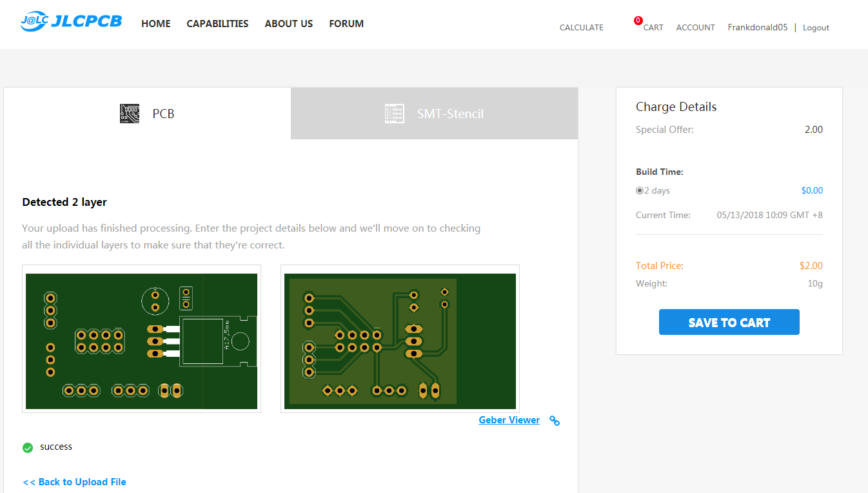The image size is (868, 493).
Task: Click the Frankdonald05 username
Action: (x=758, y=28)
